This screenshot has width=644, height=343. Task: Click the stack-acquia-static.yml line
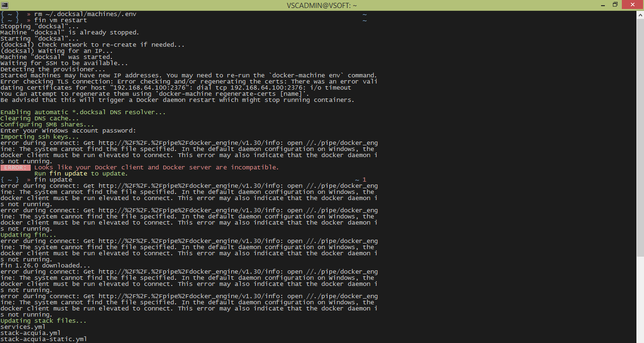point(43,339)
